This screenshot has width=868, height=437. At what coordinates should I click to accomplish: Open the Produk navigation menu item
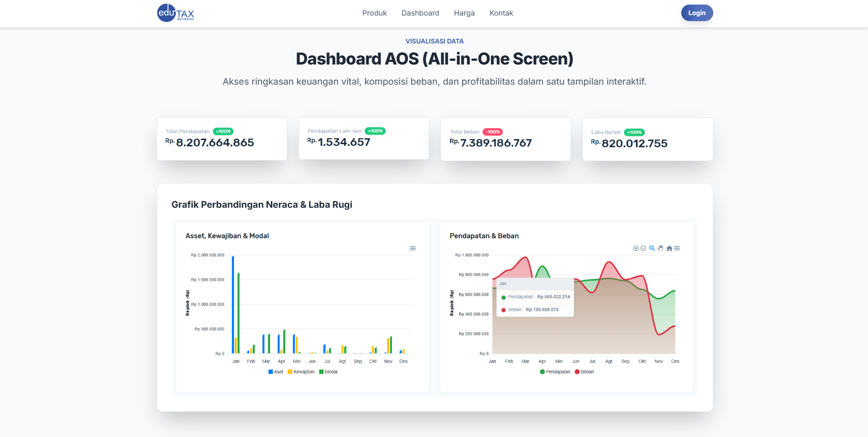click(x=374, y=13)
